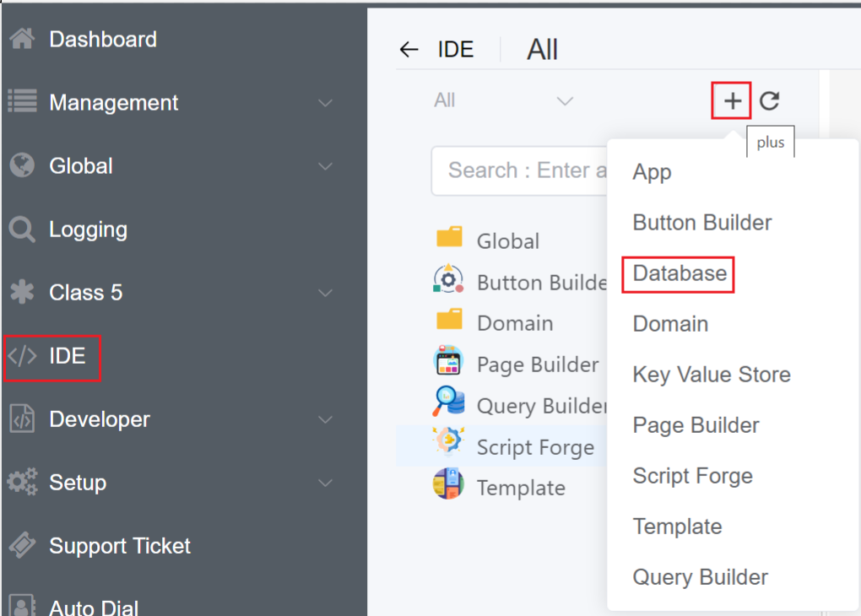This screenshot has width=861, height=616.
Task: Open the Button Builder gear icon
Action: (448, 281)
